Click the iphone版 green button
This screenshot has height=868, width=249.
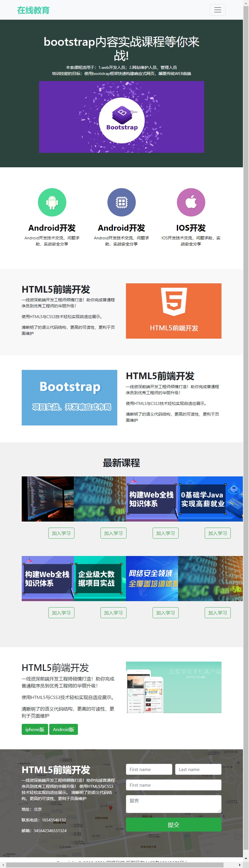point(35,729)
